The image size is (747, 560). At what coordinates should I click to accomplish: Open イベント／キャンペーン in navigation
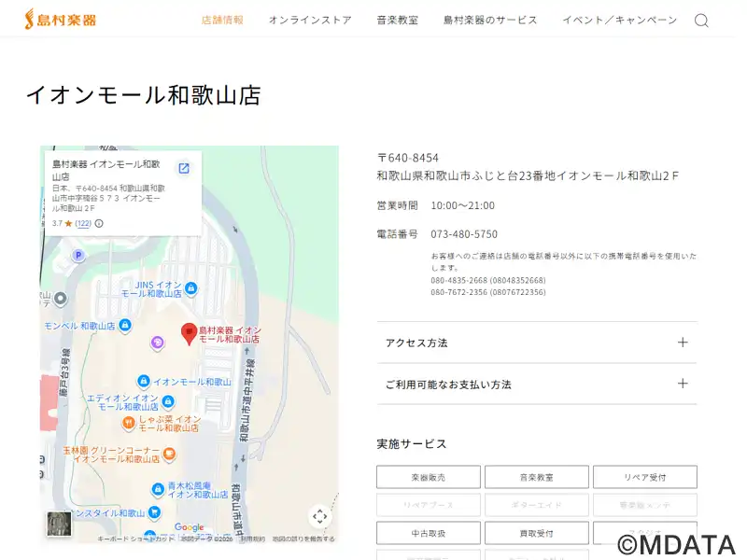[x=619, y=21]
